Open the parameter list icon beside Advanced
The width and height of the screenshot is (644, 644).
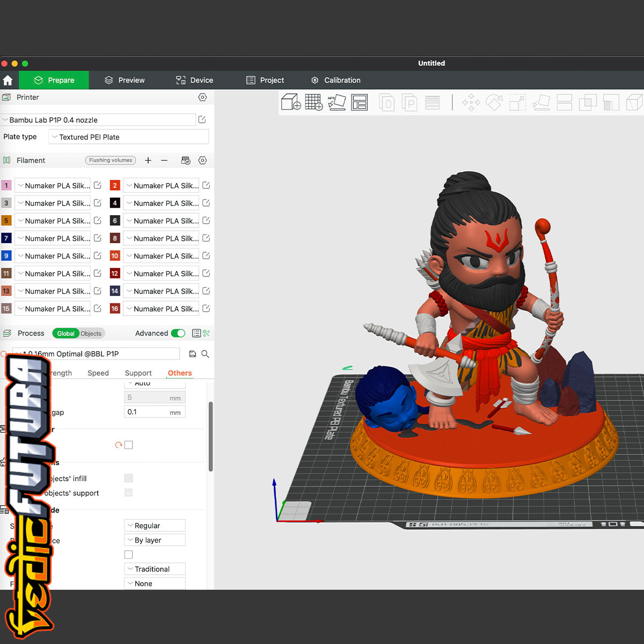click(196, 333)
